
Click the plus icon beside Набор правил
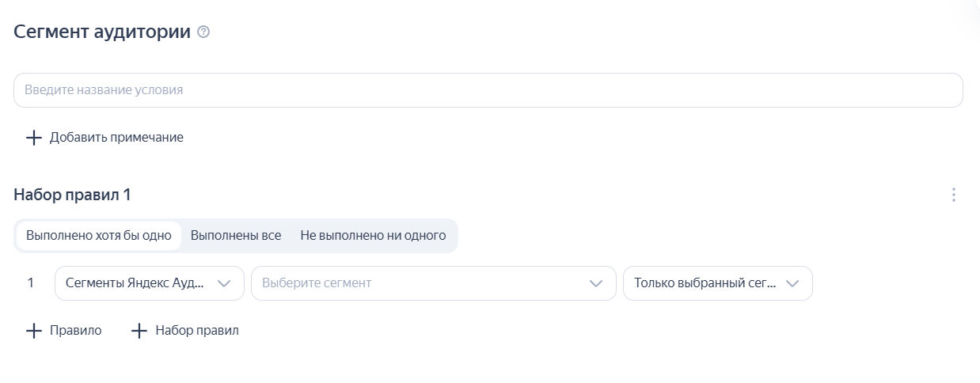(139, 331)
